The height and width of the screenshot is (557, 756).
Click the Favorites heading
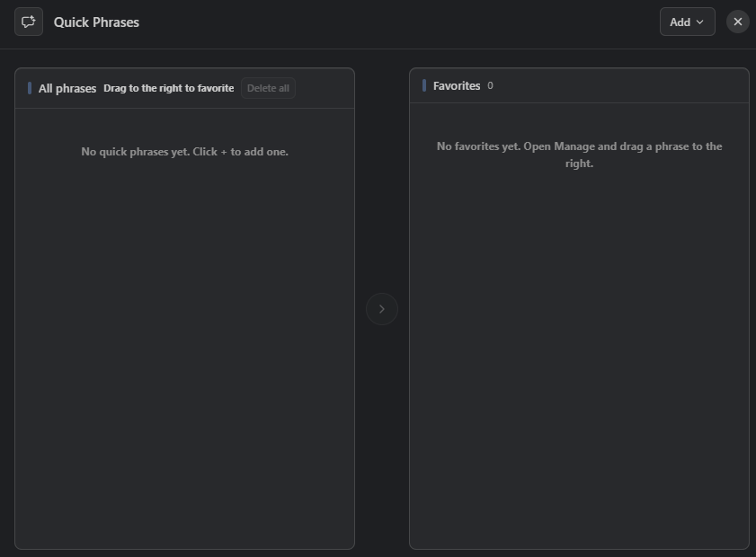coord(457,85)
